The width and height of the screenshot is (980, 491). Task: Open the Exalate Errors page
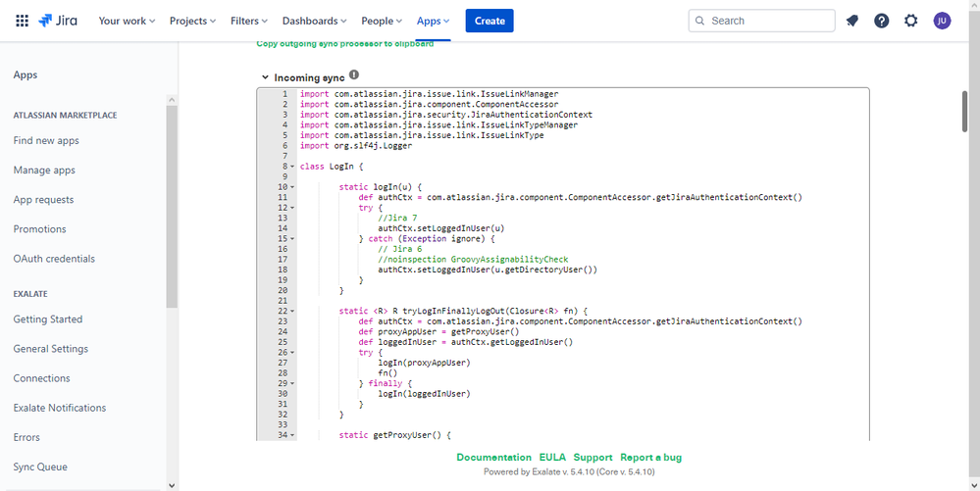click(x=26, y=437)
